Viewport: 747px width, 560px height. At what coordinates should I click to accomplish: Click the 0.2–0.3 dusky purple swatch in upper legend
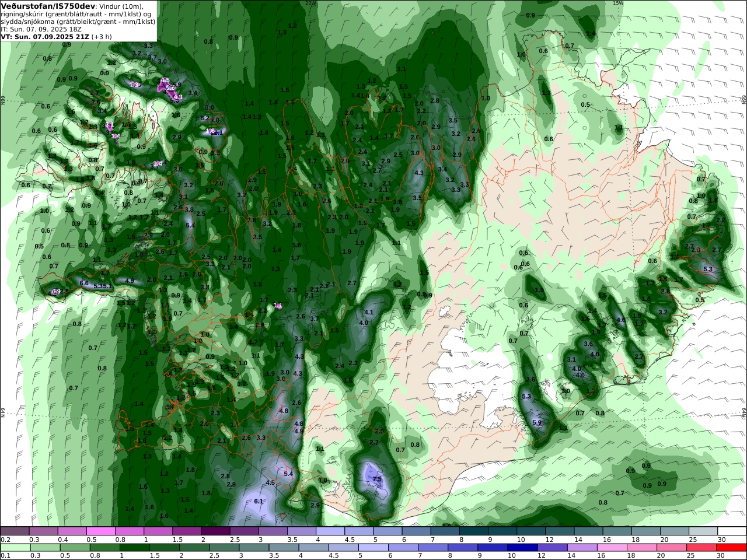click(15, 531)
